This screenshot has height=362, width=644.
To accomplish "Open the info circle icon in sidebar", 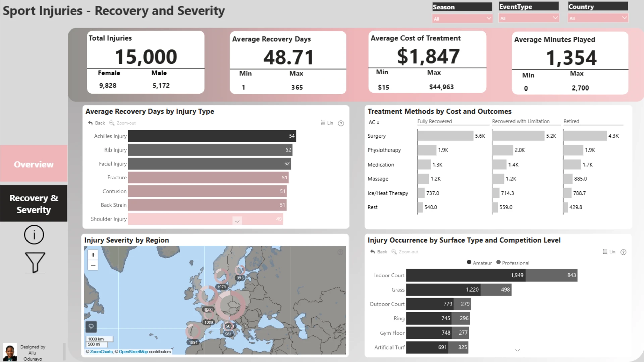I will (34, 235).
